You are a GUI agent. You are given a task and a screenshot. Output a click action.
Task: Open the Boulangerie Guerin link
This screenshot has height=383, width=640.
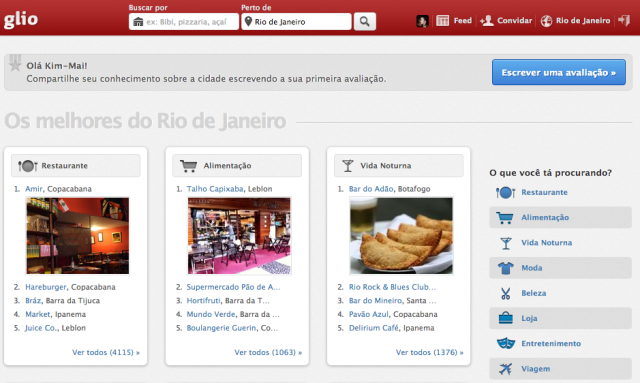[221, 328]
